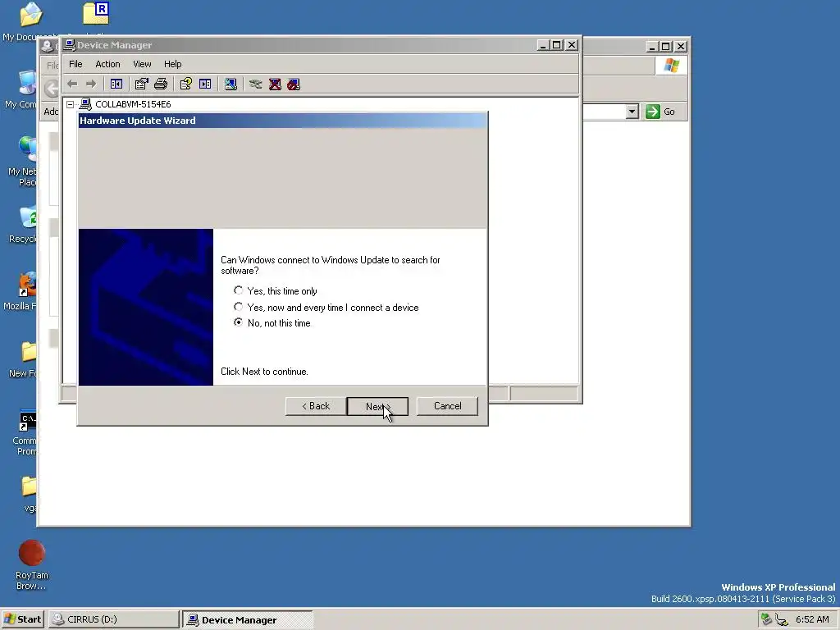Click the Back arrow in Device Manager toolbar
Screen dimensions: 840x630
(72, 84)
